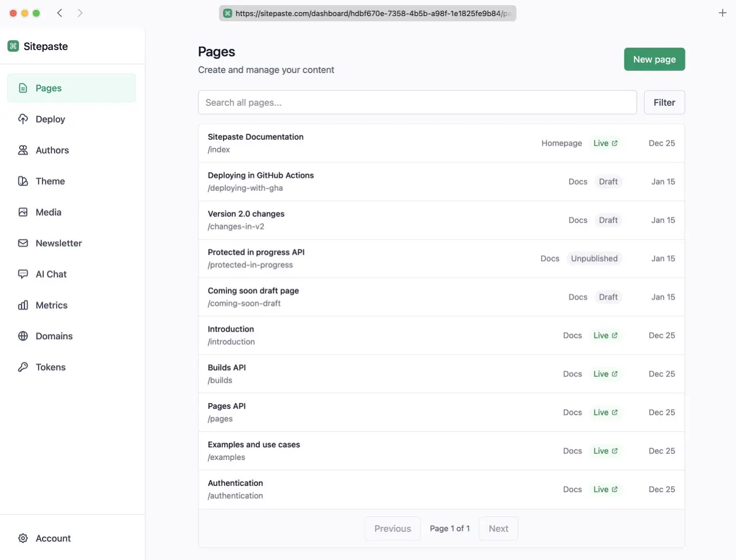Viewport: 736px width, 560px height.
Task: Click the Next pagination button
Action: pyautogui.click(x=498, y=528)
